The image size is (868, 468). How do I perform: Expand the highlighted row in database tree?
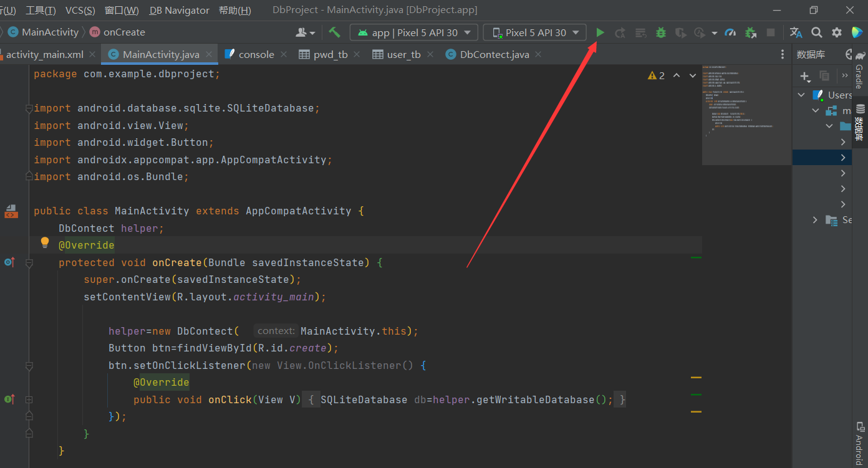click(843, 158)
